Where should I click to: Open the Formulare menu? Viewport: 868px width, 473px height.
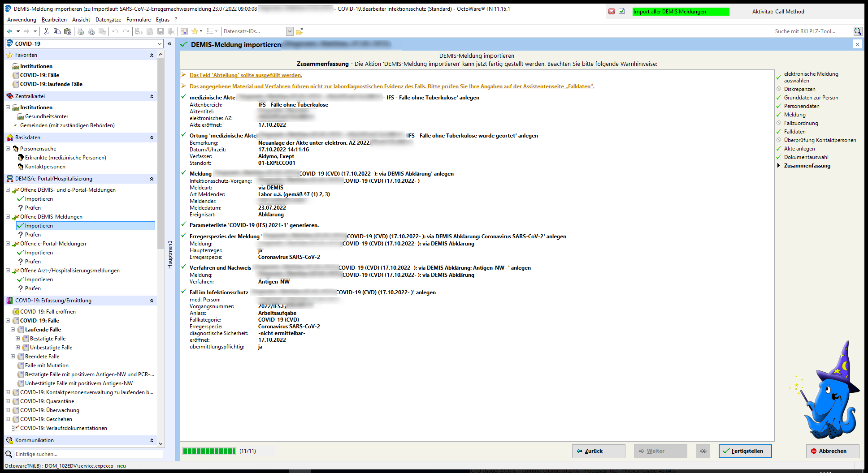point(138,20)
